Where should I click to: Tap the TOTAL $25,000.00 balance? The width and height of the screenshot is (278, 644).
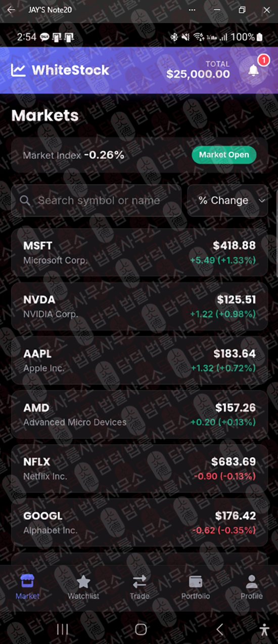point(198,70)
